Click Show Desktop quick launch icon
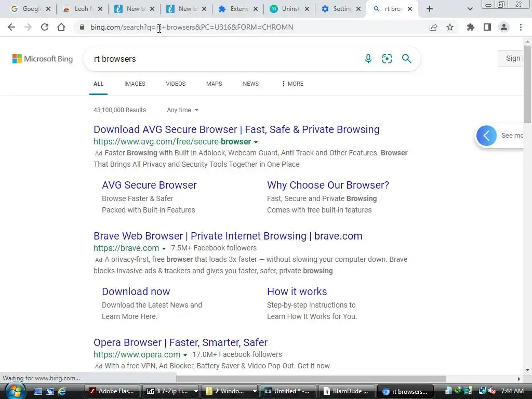 pyautogui.click(x=37, y=391)
